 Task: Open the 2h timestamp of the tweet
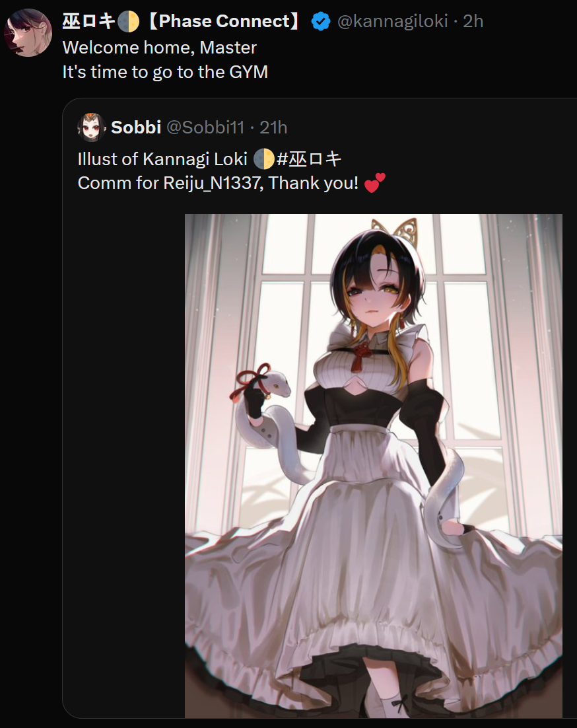[473, 21]
